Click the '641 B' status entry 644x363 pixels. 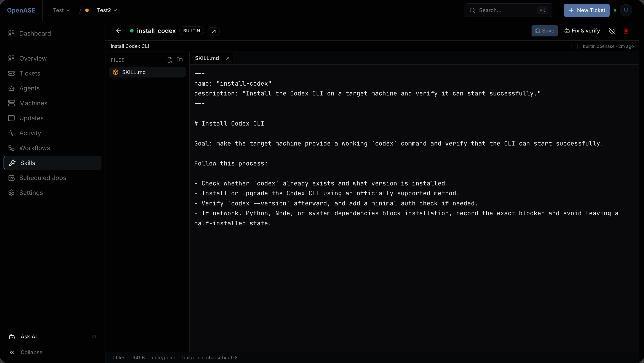point(139,358)
